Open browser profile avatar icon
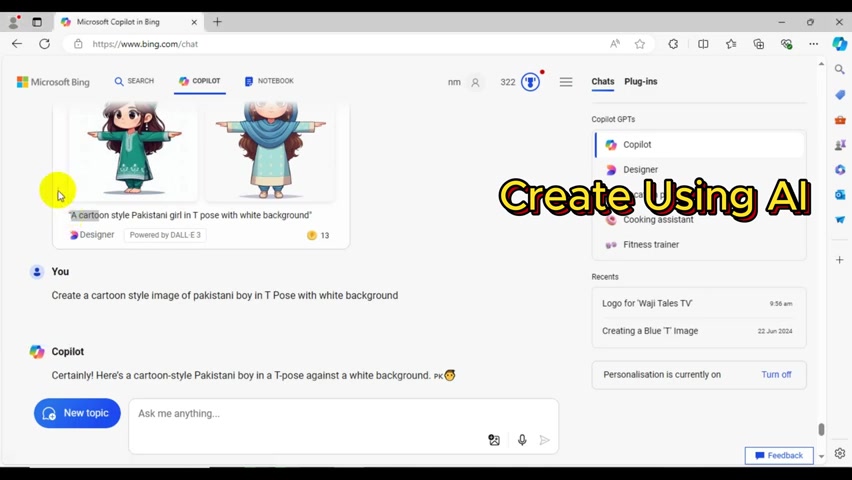Viewport: 852px width, 480px height. pyautogui.click(x=14, y=22)
